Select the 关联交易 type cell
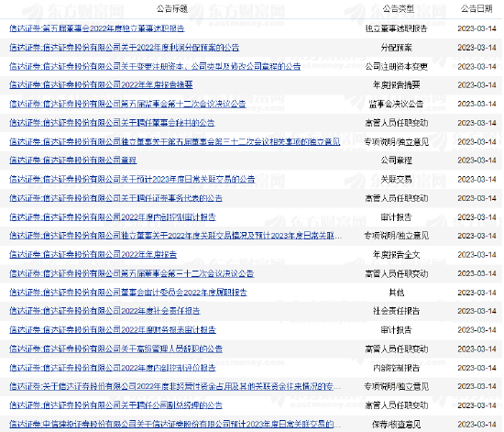The width and height of the screenshot is (504, 432). pos(396,179)
